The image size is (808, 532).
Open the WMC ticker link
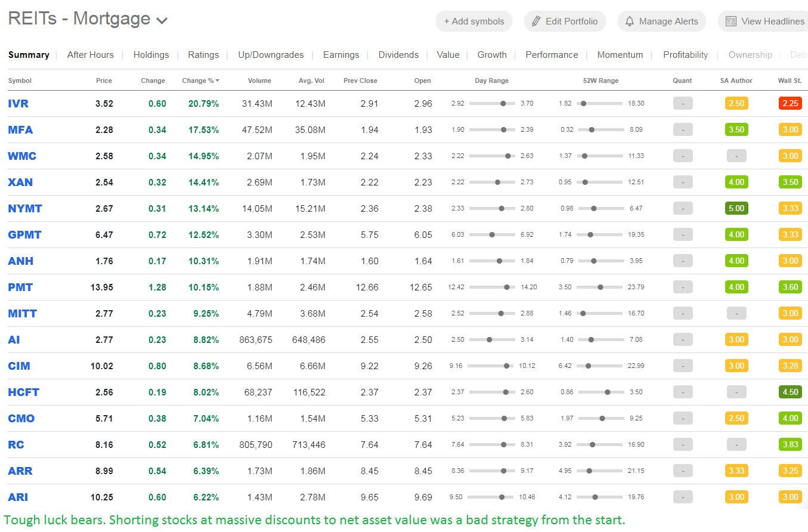[22, 156]
